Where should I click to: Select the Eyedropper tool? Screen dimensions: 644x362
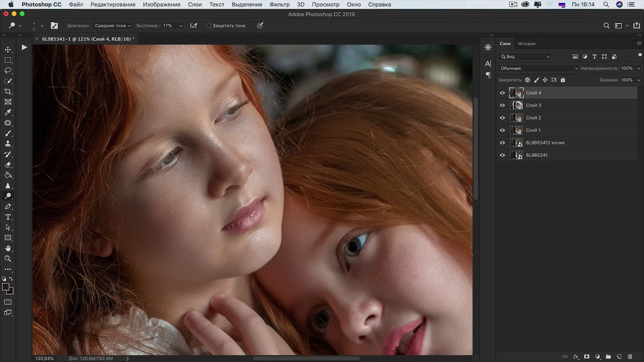click(x=8, y=113)
